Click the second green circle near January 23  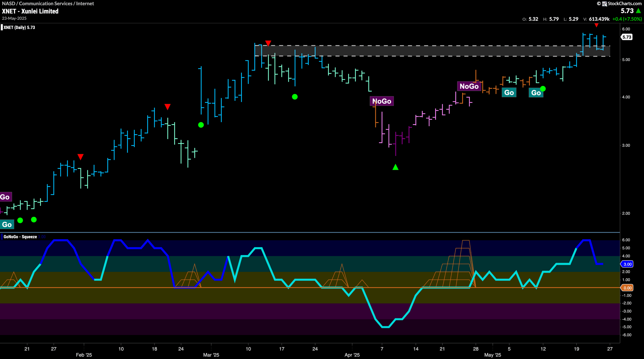tap(34, 220)
